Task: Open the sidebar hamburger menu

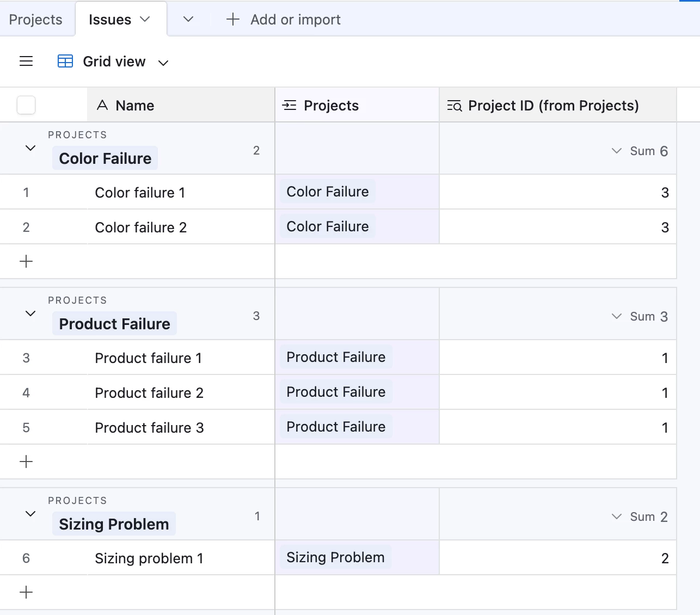Action: coord(26,61)
